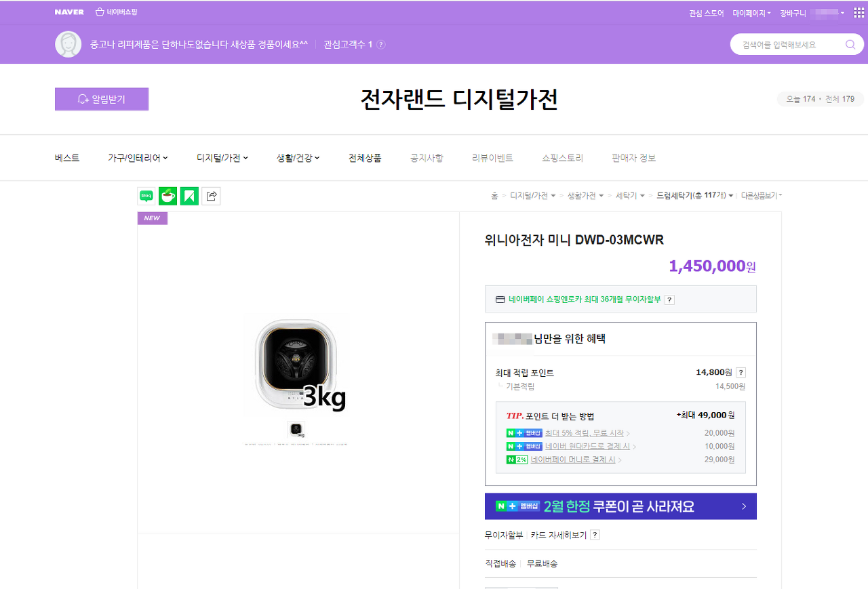
Task: Click the search magnifier icon
Action: click(850, 45)
